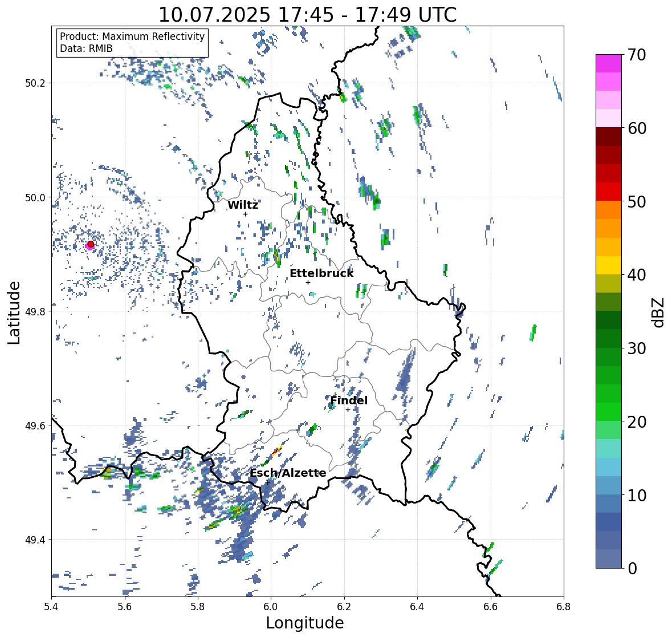Click the red radar location marker
672x637 pixels.
pyautogui.click(x=91, y=244)
